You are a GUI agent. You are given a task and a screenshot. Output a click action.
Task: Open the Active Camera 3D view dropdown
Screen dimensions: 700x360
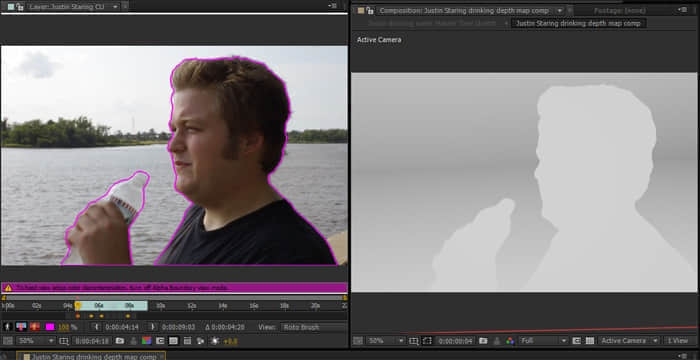(x=629, y=341)
